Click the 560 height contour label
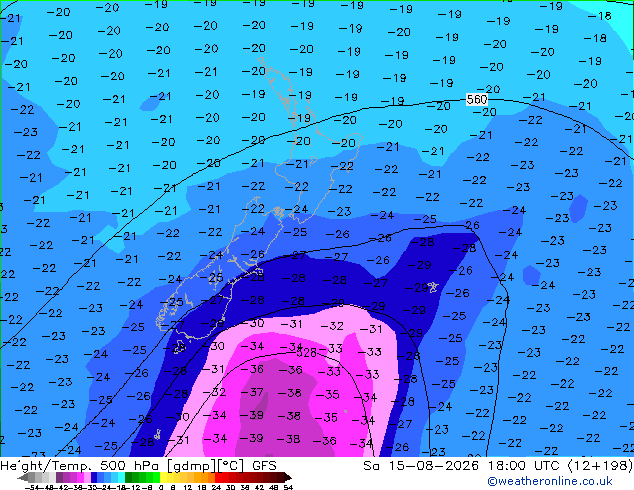Viewport: 634px width, 490px height. pos(477,99)
